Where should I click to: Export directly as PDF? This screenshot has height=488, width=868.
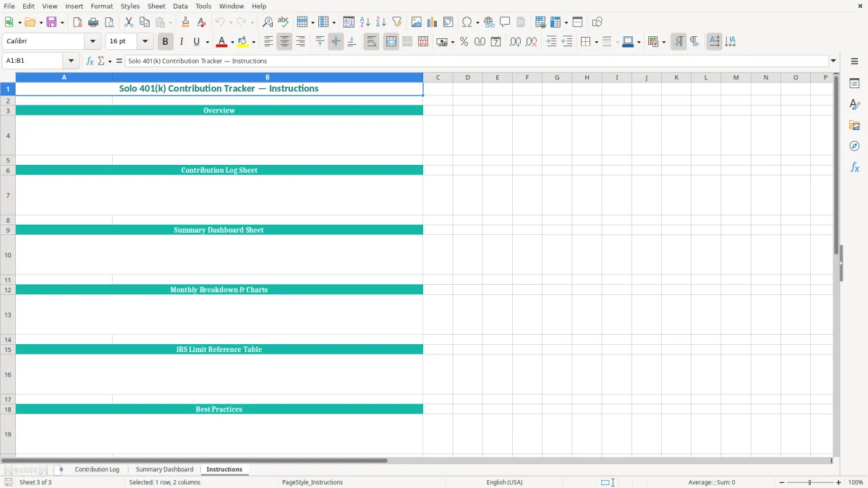pyautogui.click(x=77, y=22)
